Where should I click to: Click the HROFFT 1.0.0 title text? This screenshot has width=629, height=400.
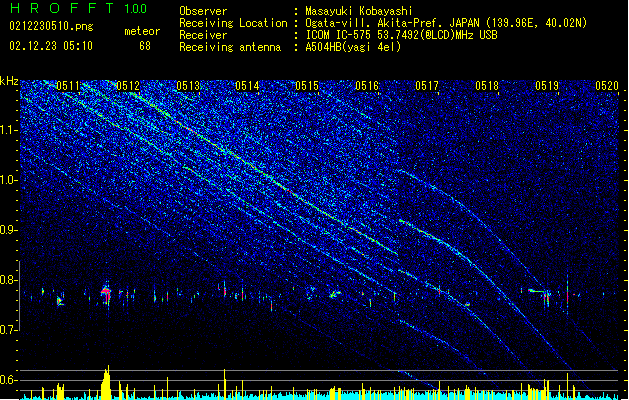79,8
